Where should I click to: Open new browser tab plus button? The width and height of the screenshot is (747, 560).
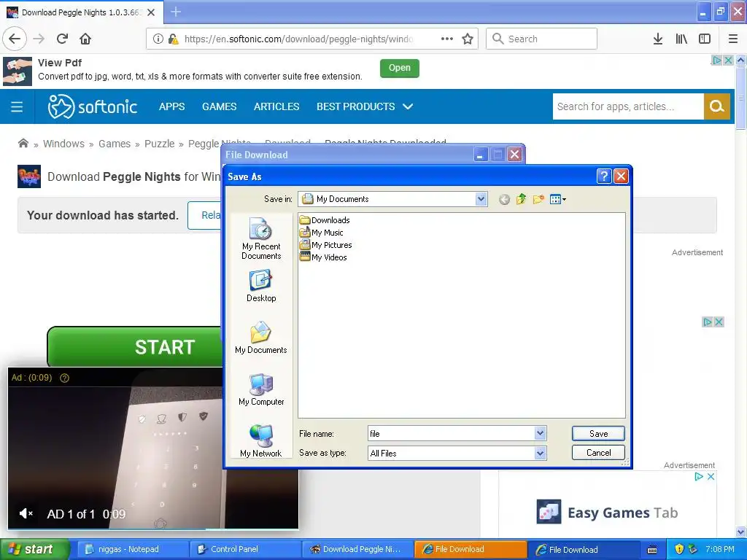coord(176,12)
